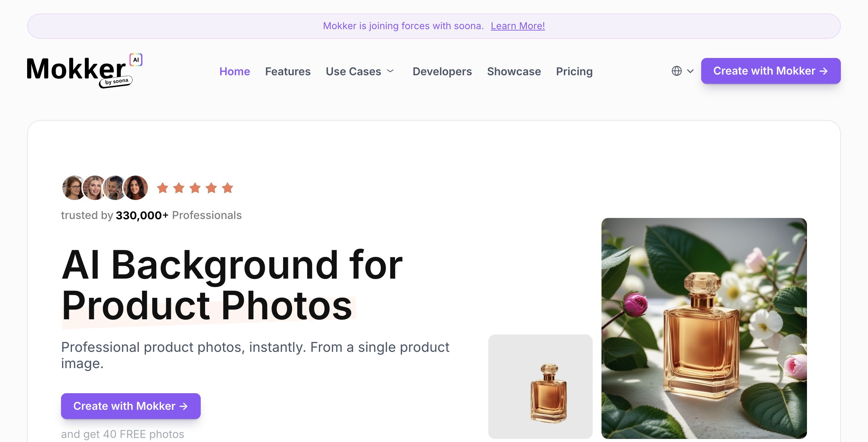View the Pricing page

tap(574, 71)
